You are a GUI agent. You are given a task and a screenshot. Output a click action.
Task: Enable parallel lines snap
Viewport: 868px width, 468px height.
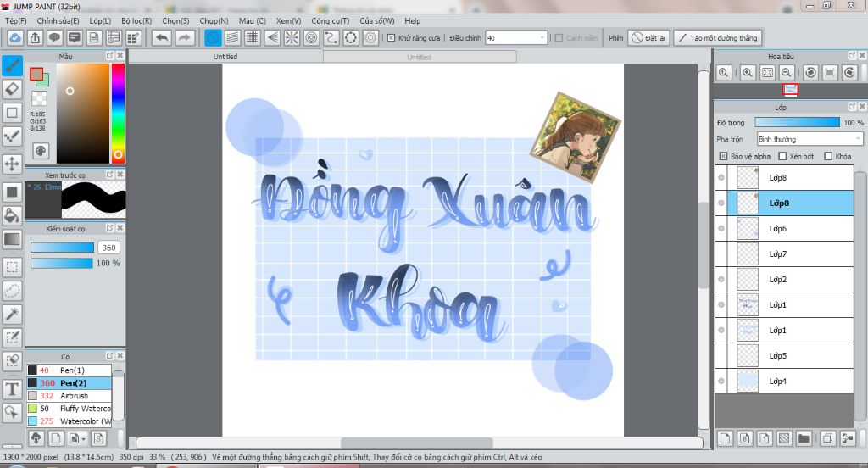[x=232, y=37]
